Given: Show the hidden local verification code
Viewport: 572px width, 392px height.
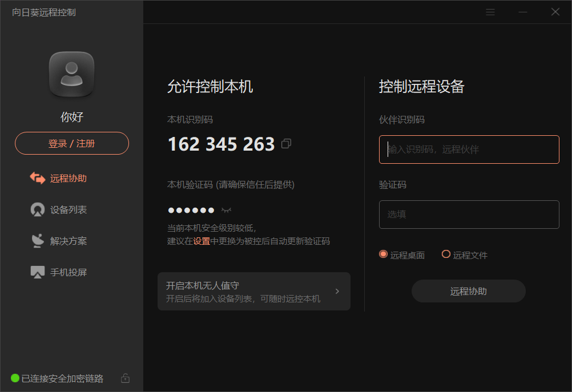Looking at the screenshot, I should pos(227,210).
